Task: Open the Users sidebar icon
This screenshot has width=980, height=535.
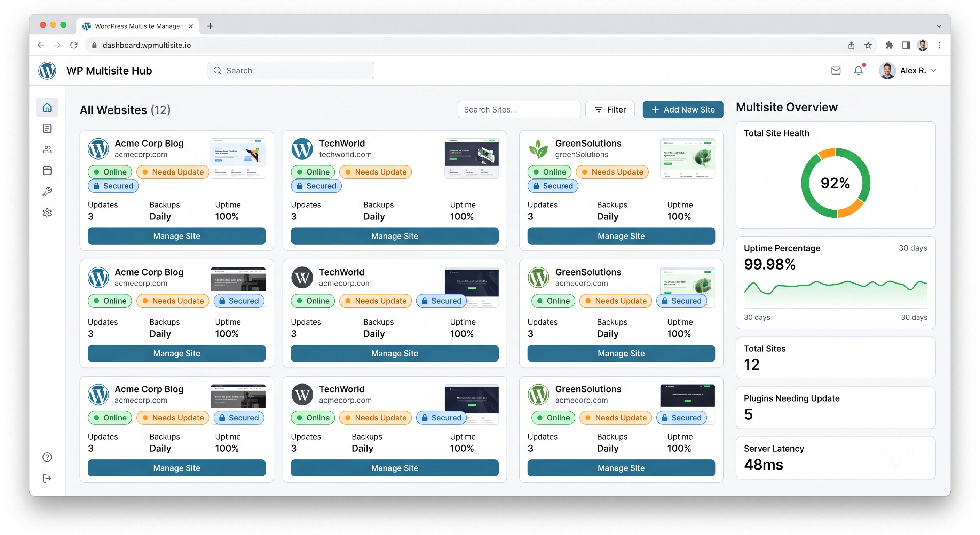Action: pyautogui.click(x=47, y=150)
